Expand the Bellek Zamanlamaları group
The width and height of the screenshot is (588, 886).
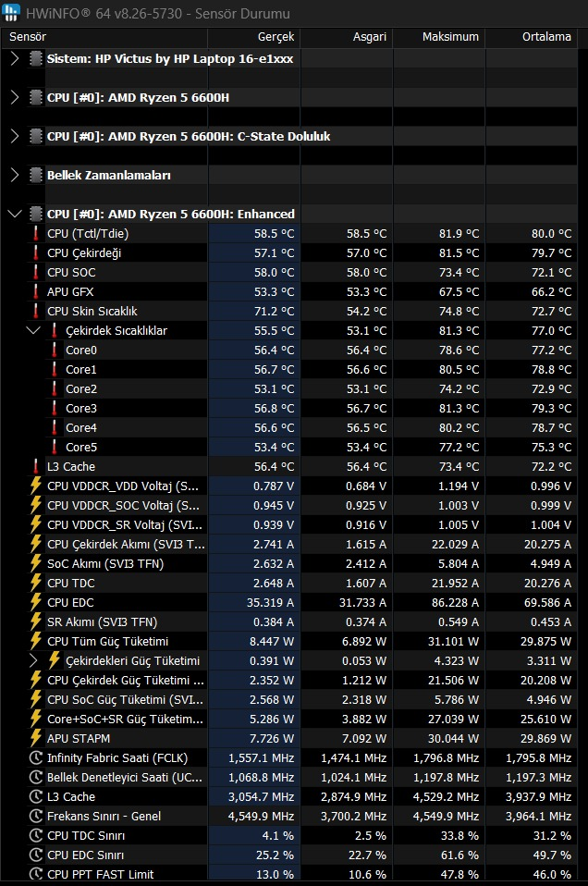(15, 175)
